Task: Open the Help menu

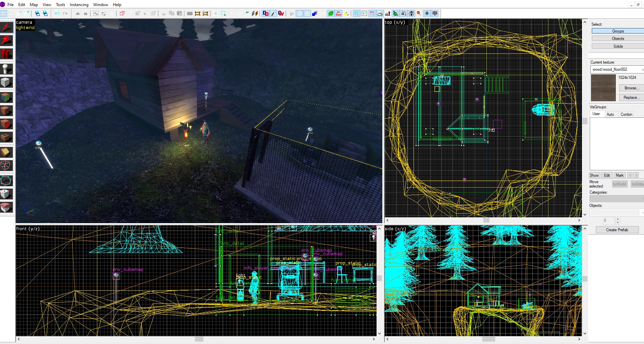Action: pyautogui.click(x=117, y=5)
